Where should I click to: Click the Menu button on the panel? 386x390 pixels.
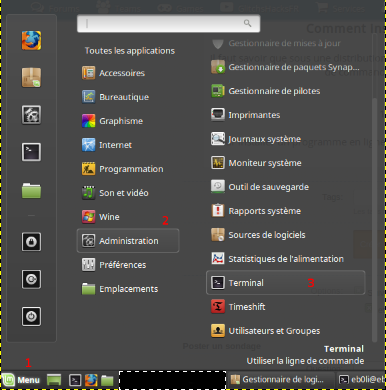point(22,380)
